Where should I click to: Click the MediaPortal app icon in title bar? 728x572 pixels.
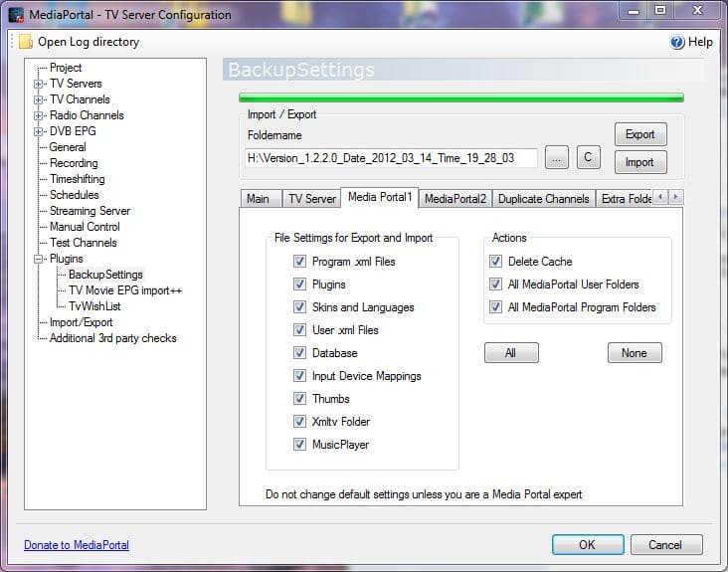pos(16,14)
